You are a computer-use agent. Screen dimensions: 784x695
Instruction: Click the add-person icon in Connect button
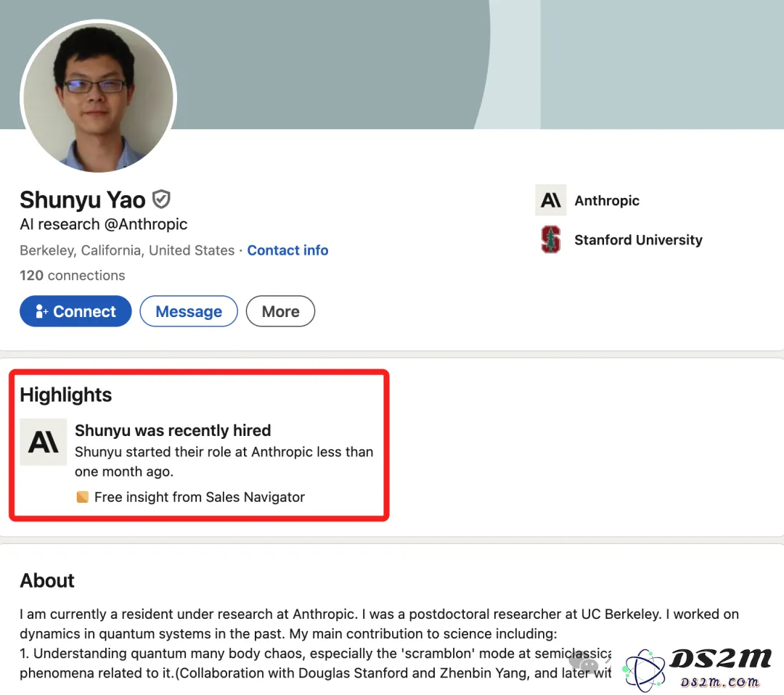point(41,311)
